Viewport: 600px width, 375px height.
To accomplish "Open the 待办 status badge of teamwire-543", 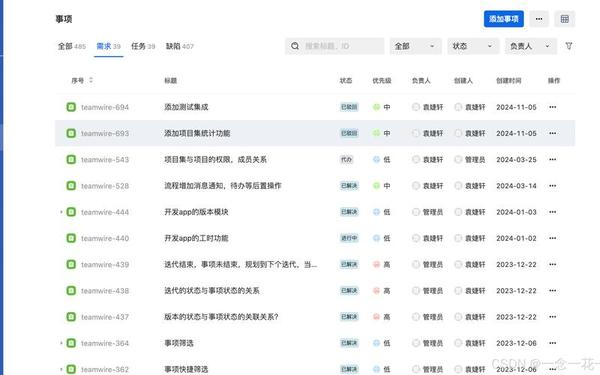I will (346, 160).
